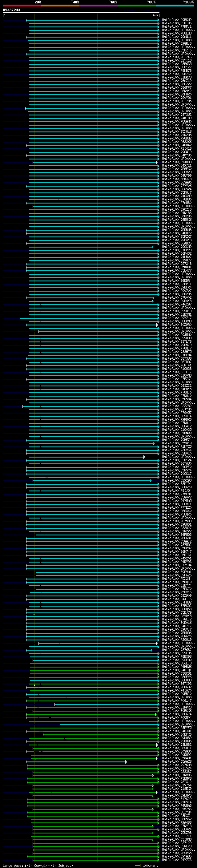Select the UniRef100_P62266 label
This screenshot has height=868, width=197.
click(x=177, y=142)
